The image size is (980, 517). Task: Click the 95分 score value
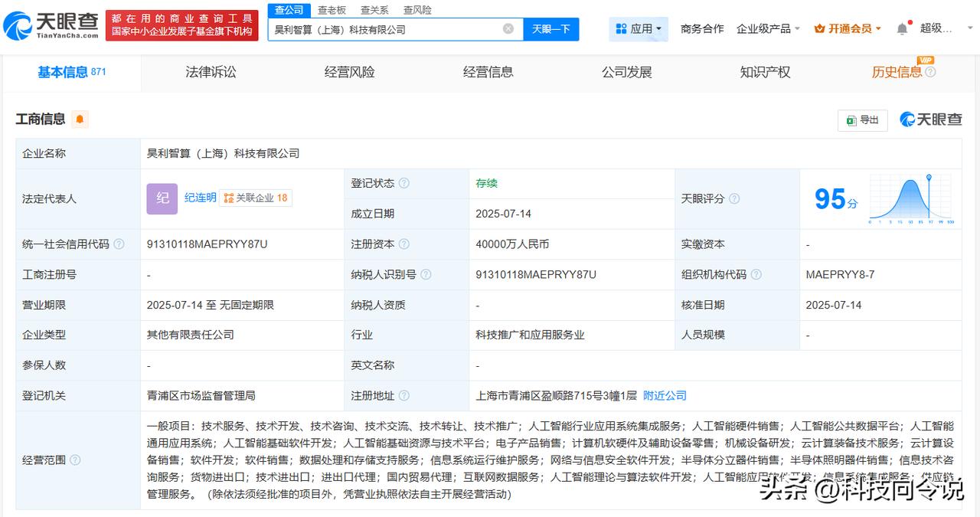click(x=836, y=199)
